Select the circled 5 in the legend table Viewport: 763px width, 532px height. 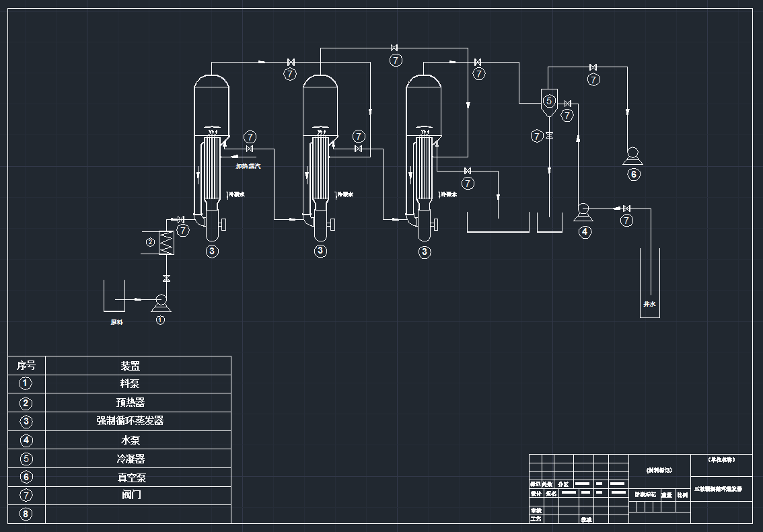26,459
